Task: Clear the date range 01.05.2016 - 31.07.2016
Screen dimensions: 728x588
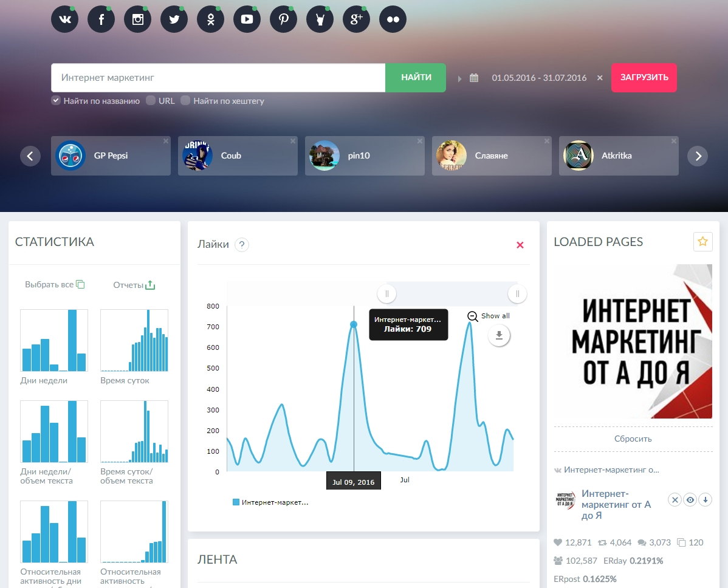Action: click(600, 78)
